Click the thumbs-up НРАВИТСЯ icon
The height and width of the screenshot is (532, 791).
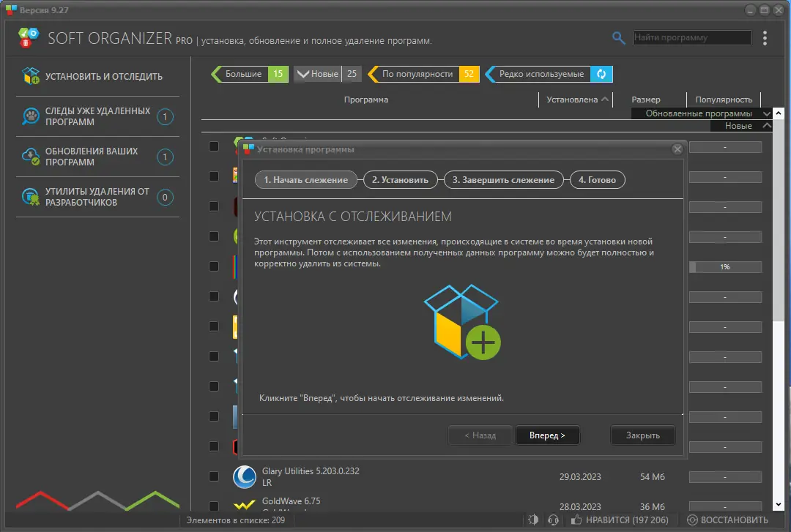tap(576, 520)
